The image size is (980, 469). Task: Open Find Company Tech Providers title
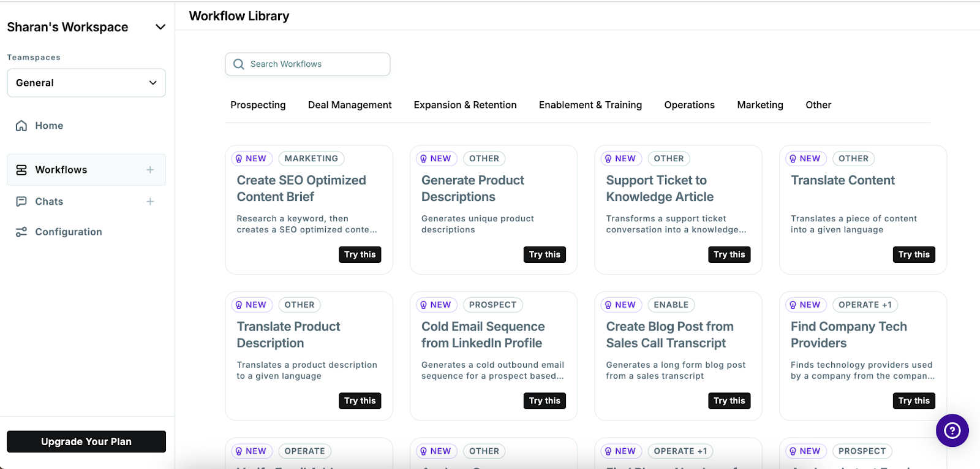[849, 335]
